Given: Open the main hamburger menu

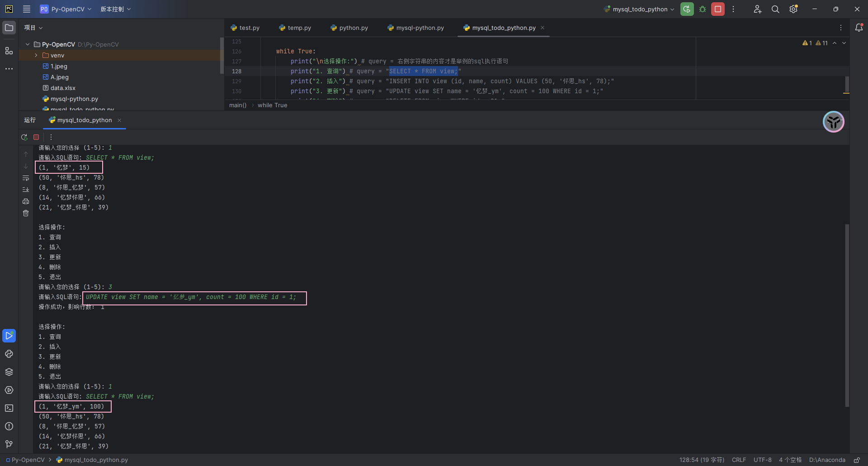Looking at the screenshot, I should (x=27, y=9).
